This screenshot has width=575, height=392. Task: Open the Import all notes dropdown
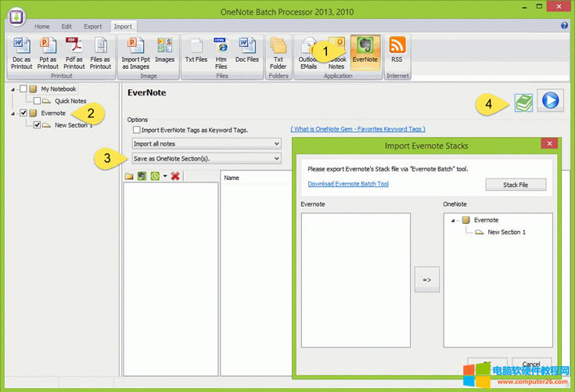[x=206, y=144]
